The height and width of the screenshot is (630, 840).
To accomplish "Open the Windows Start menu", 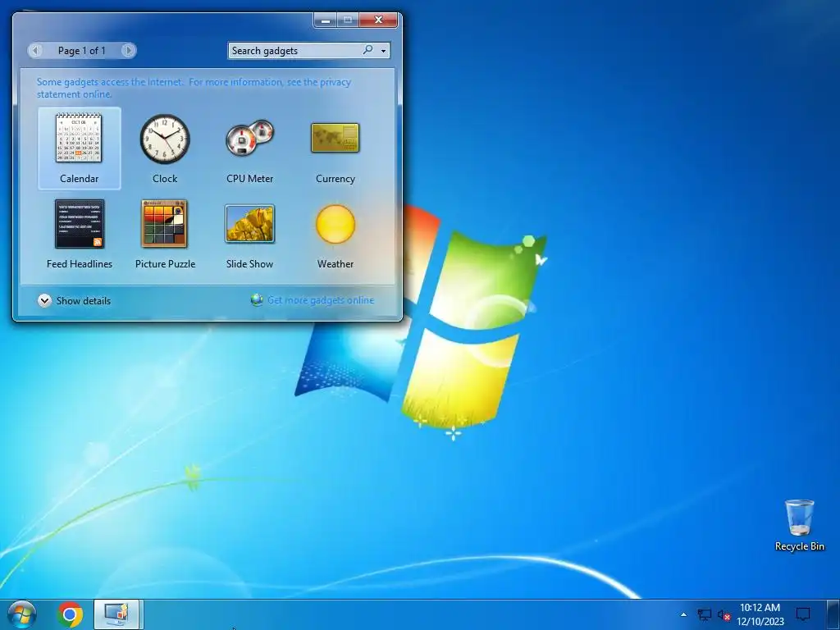I will (22, 614).
